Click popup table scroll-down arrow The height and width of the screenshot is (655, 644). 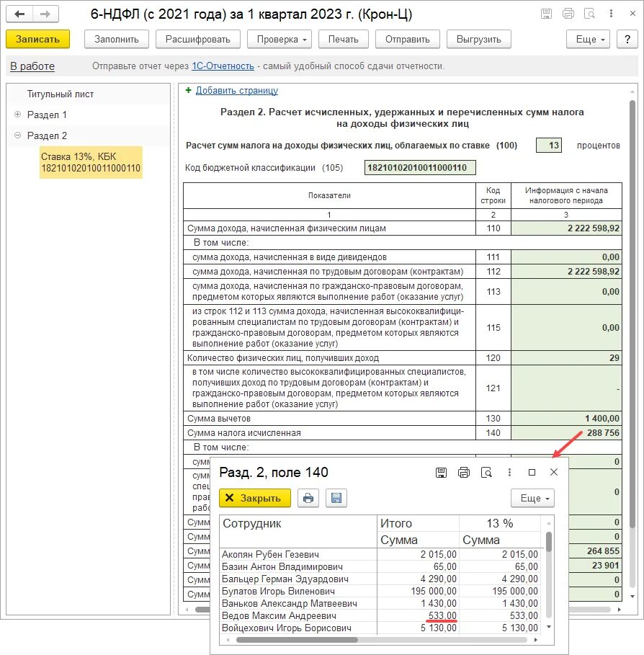pos(549,627)
